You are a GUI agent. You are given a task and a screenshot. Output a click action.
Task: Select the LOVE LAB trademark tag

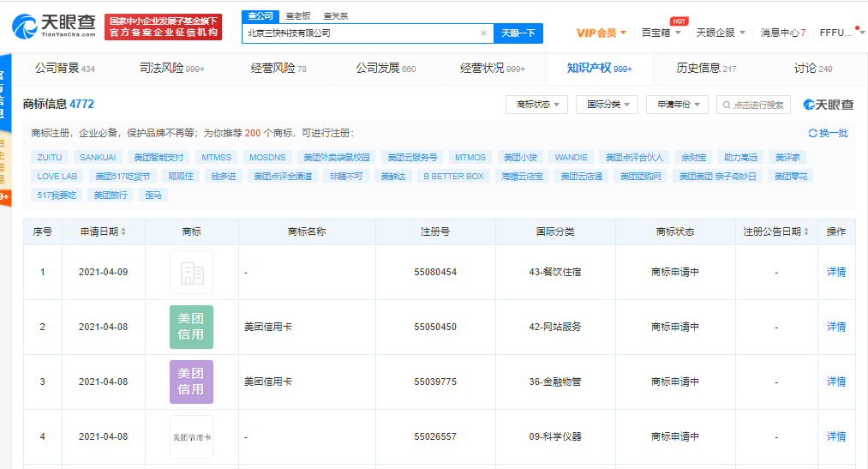click(x=57, y=176)
